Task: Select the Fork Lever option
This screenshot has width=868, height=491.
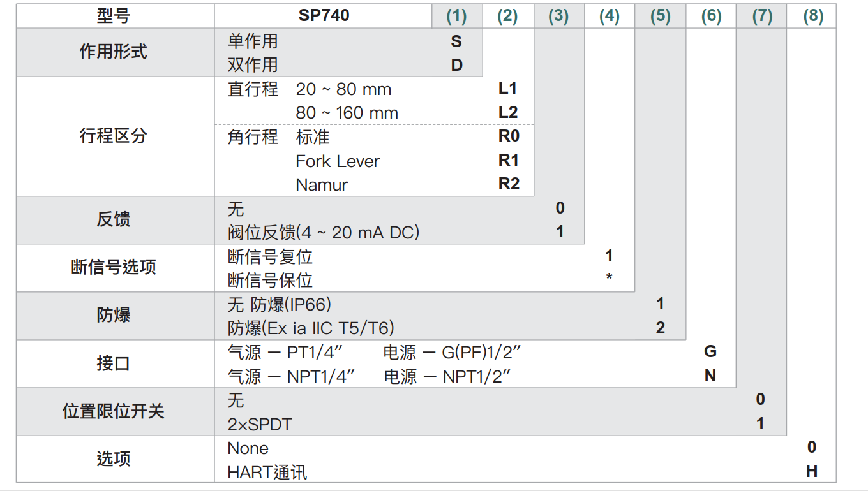Action: click(338, 161)
